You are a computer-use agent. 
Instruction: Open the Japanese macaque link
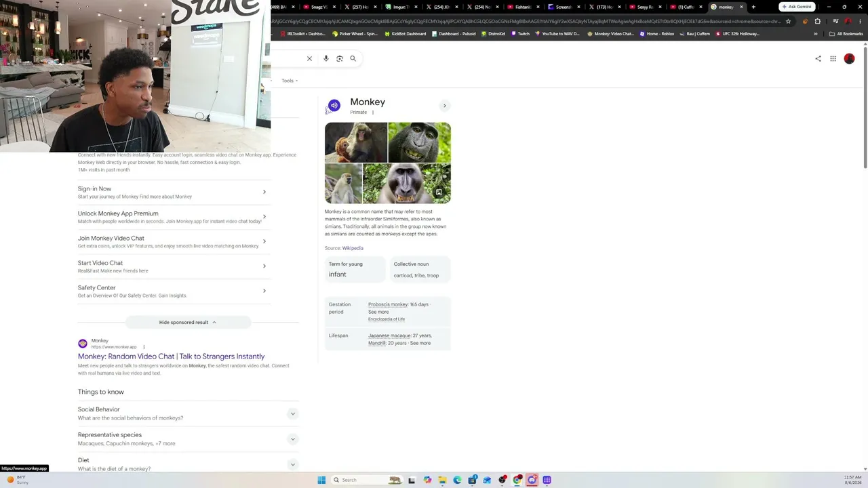pos(389,335)
